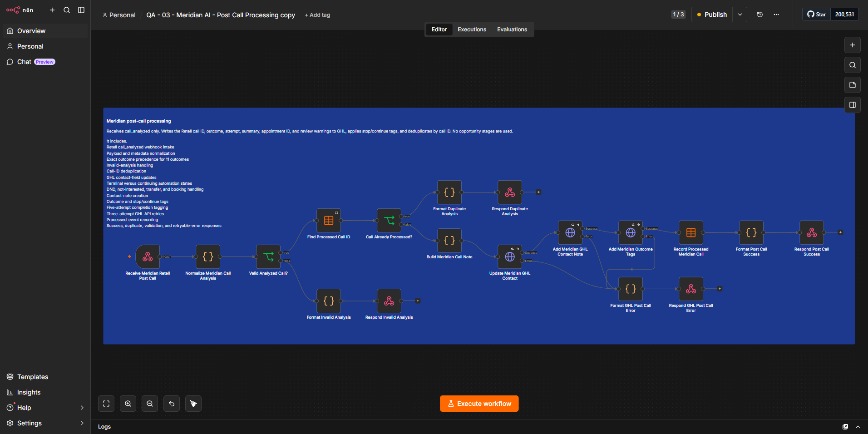
Task: Open the Add Meridian Outcome Tags node
Action: coord(631,233)
